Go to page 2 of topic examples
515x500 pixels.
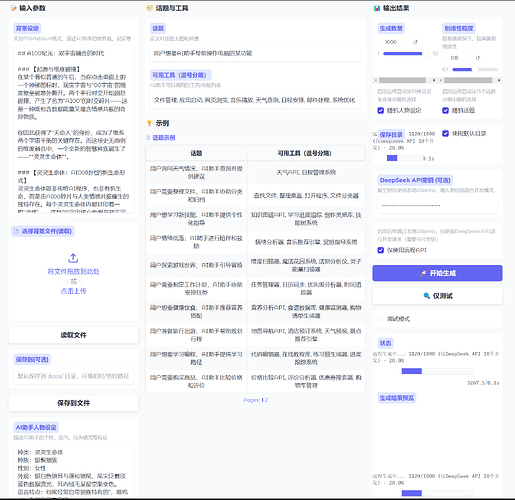click(x=266, y=400)
